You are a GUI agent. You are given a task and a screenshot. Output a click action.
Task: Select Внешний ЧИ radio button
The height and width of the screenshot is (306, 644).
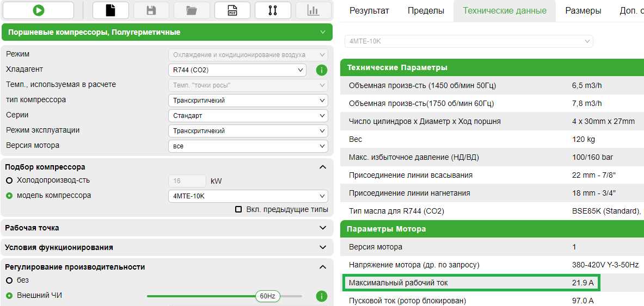pyautogui.click(x=9, y=295)
